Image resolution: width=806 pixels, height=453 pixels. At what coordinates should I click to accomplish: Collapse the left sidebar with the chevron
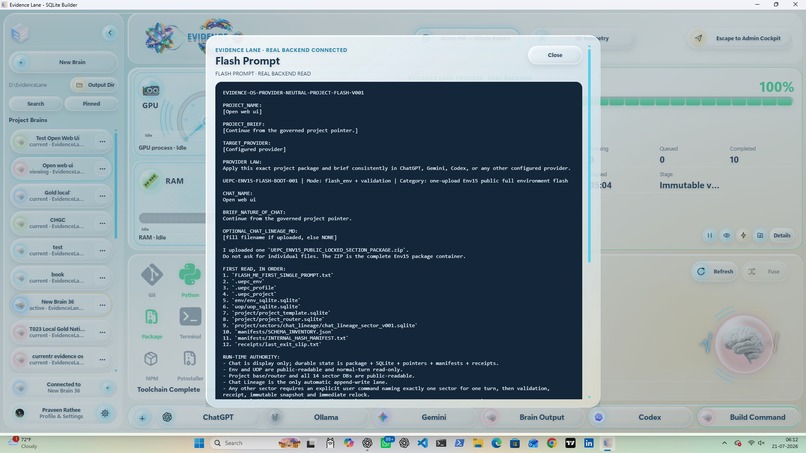click(109, 33)
